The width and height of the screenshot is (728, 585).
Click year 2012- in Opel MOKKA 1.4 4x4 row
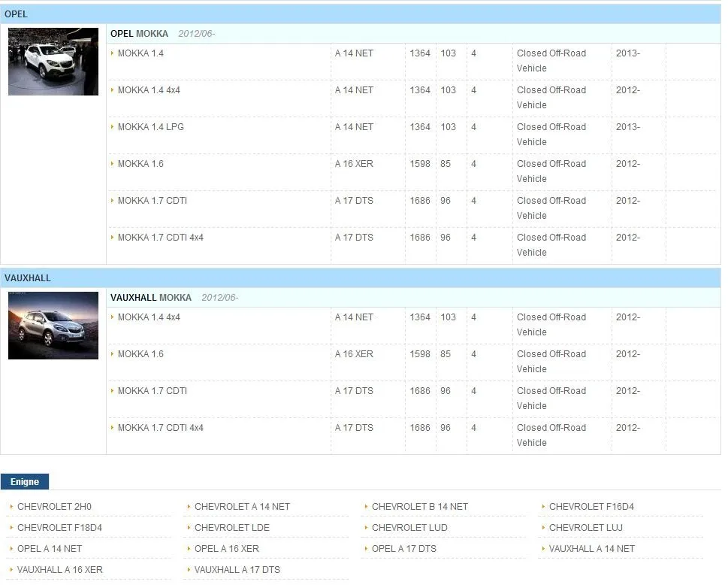(628, 90)
